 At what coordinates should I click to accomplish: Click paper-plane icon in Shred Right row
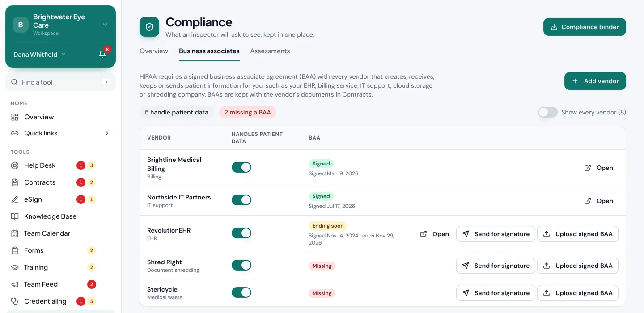(466, 266)
